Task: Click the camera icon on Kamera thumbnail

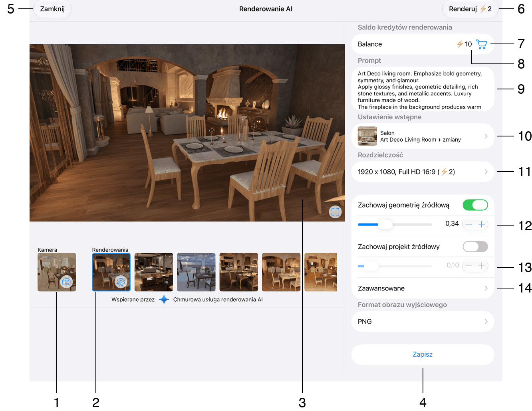Action: point(66,282)
